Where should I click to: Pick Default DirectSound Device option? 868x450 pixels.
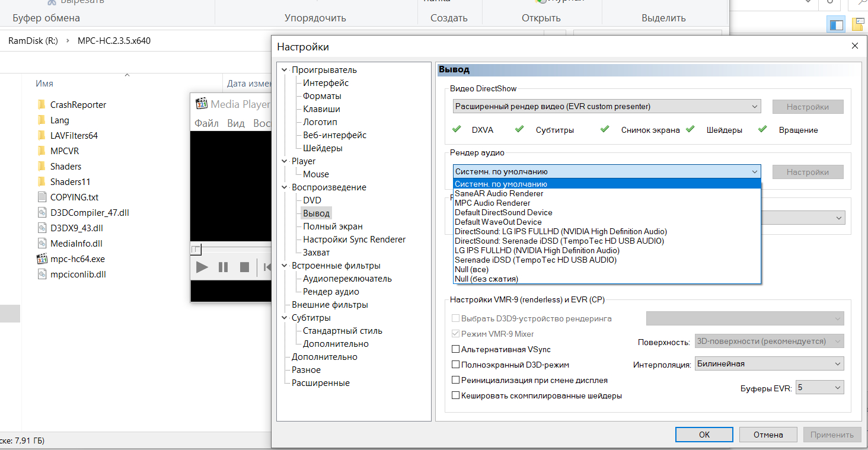pos(607,212)
